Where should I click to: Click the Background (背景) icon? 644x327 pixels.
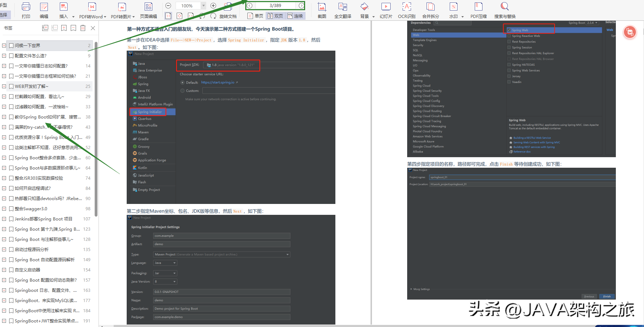point(364,7)
